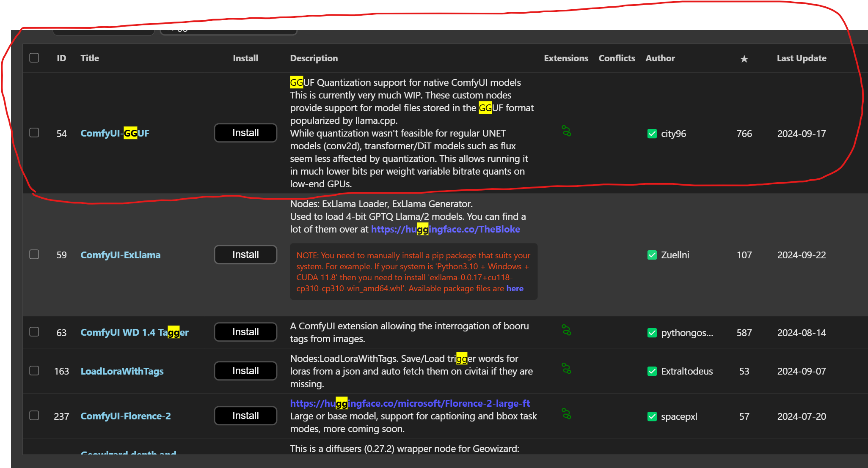Install the ComfyUI-GGUF node pack
This screenshot has width=868, height=468.
click(x=245, y=133)
